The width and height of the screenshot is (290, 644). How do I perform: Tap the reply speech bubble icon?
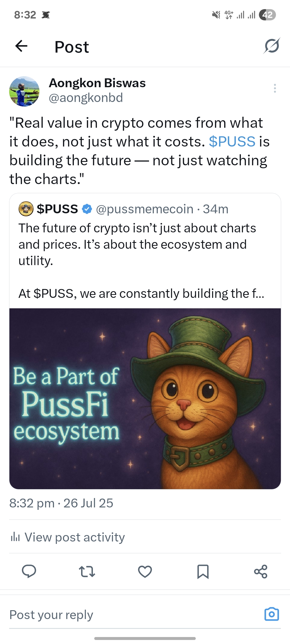click(29, 571)
